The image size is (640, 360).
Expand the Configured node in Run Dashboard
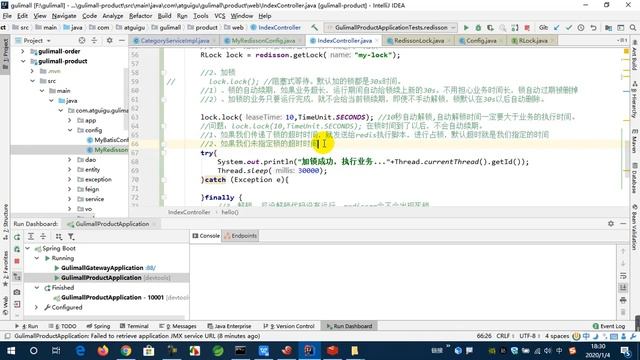coord(37,307)
